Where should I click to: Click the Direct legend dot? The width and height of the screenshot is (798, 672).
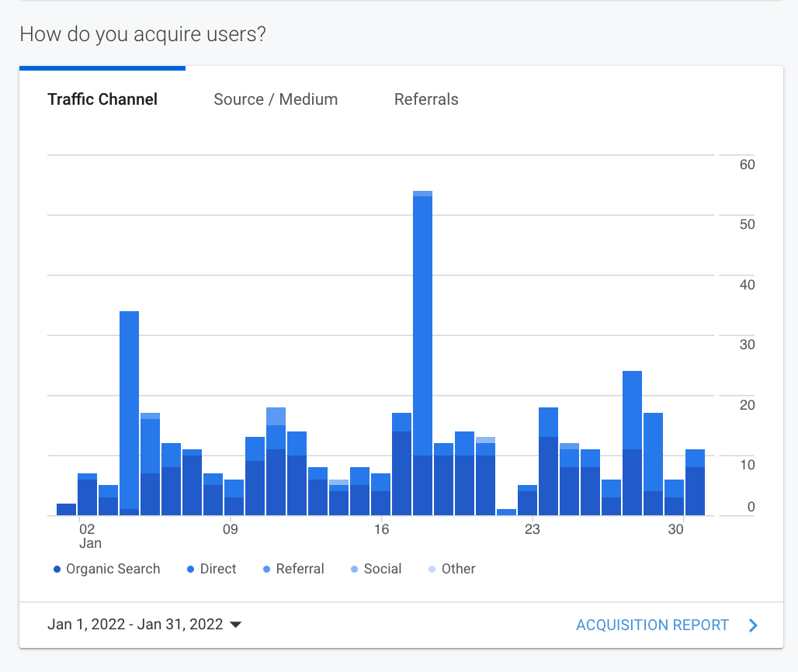click(191, 570)
